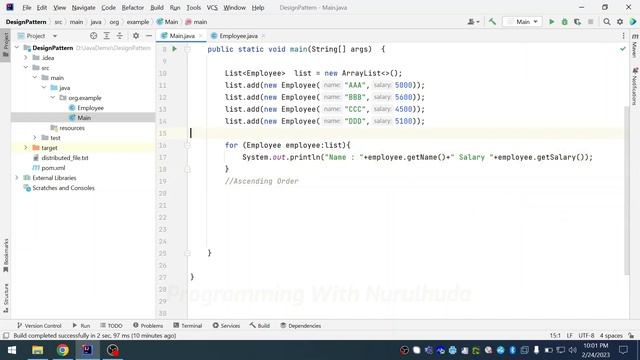Open the Main run configuration dropdown
This screenshot has width=640, height=360.
pyautogui.click(x=522, y=22)
